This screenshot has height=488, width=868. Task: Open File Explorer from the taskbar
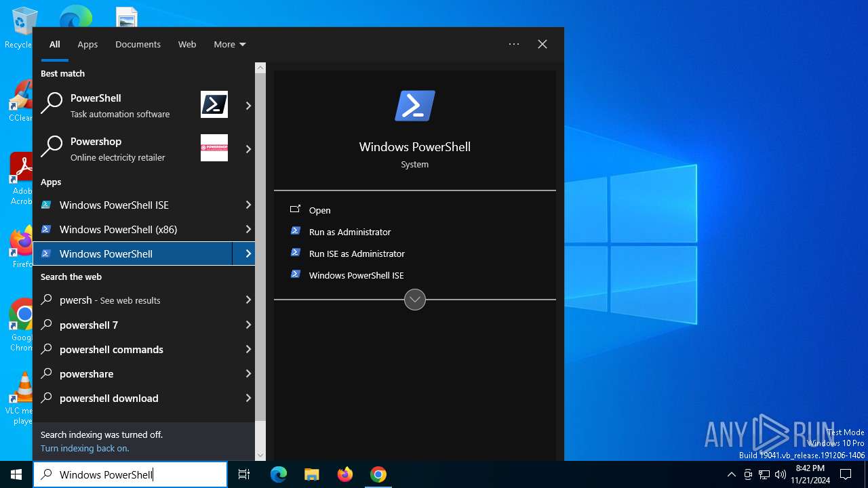[311, 474]
